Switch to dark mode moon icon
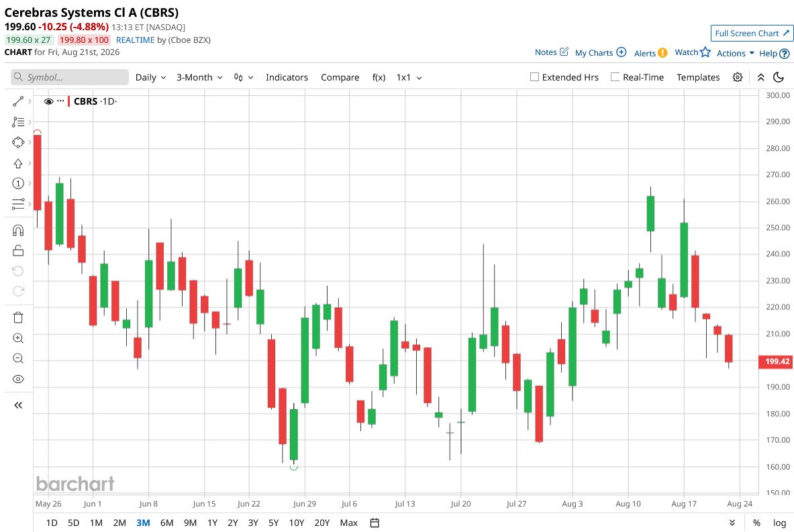The image size is (794, 532). (x=779, y=77)
